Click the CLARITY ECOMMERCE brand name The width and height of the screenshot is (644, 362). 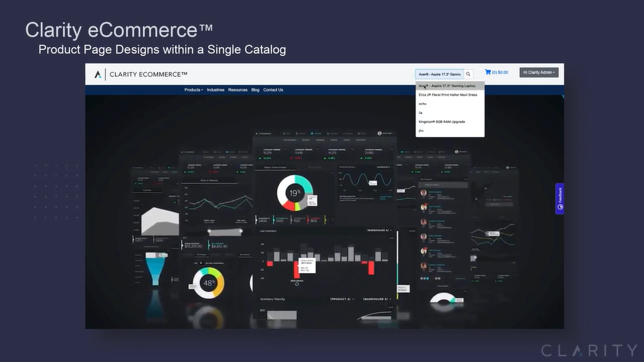pos(148,74)
